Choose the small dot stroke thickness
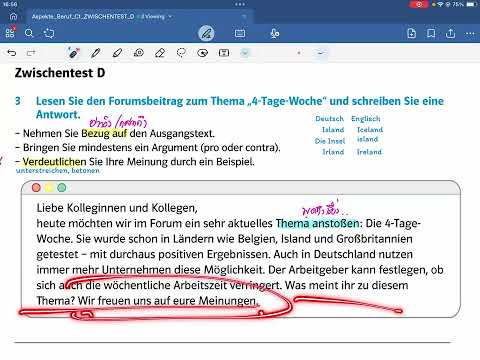 [299, 53]
